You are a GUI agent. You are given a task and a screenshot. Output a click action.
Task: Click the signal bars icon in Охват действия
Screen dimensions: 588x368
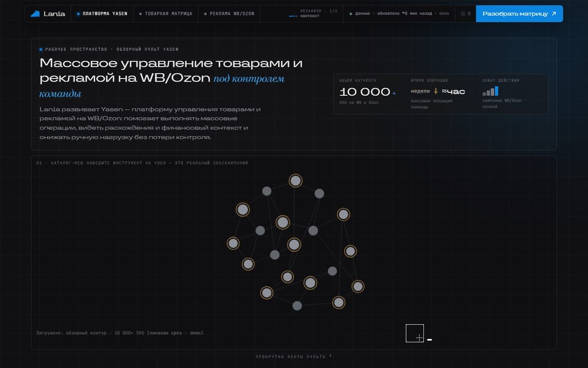point(490,91)
